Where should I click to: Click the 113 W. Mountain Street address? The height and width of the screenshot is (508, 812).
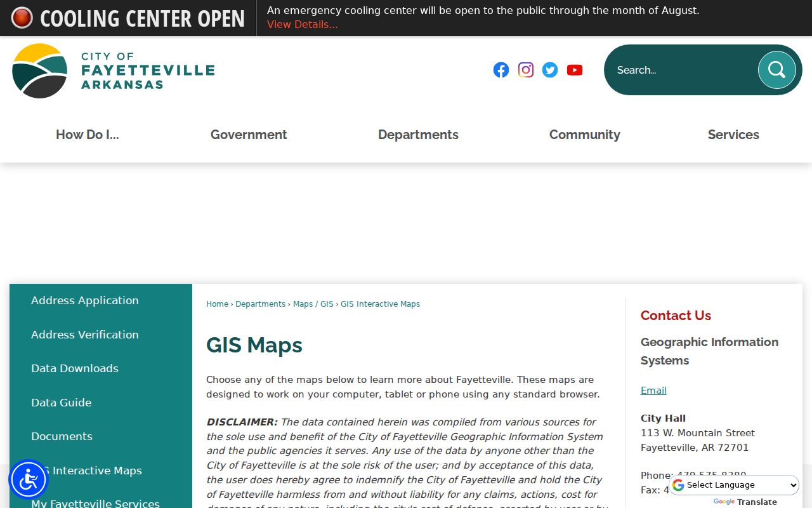pos(698,433)
